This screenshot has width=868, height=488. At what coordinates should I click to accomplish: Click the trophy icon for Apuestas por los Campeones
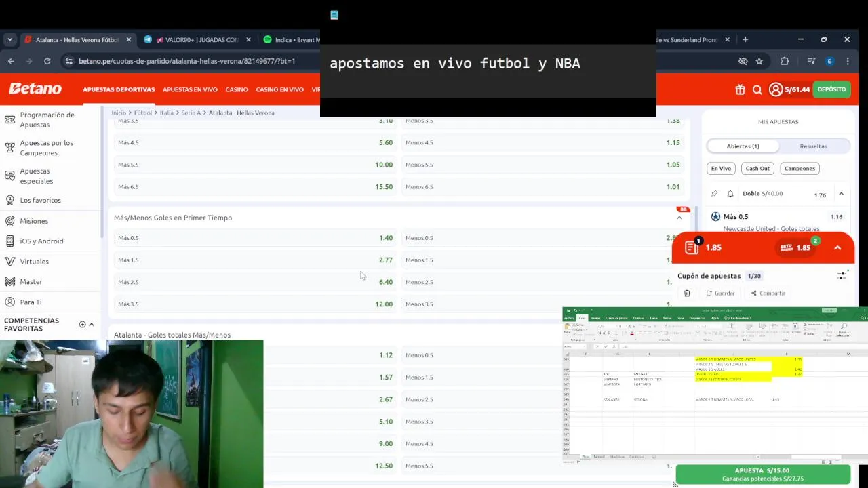point(9,148)
